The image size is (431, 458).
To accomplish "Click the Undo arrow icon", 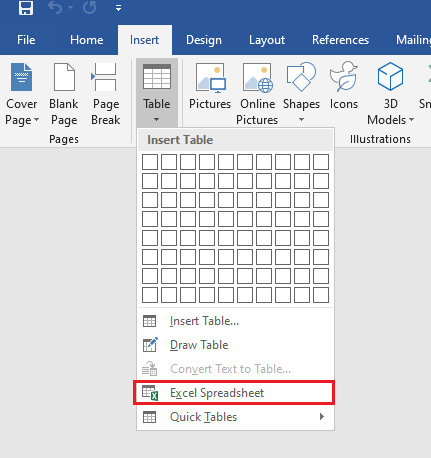I will pos(55,8).
